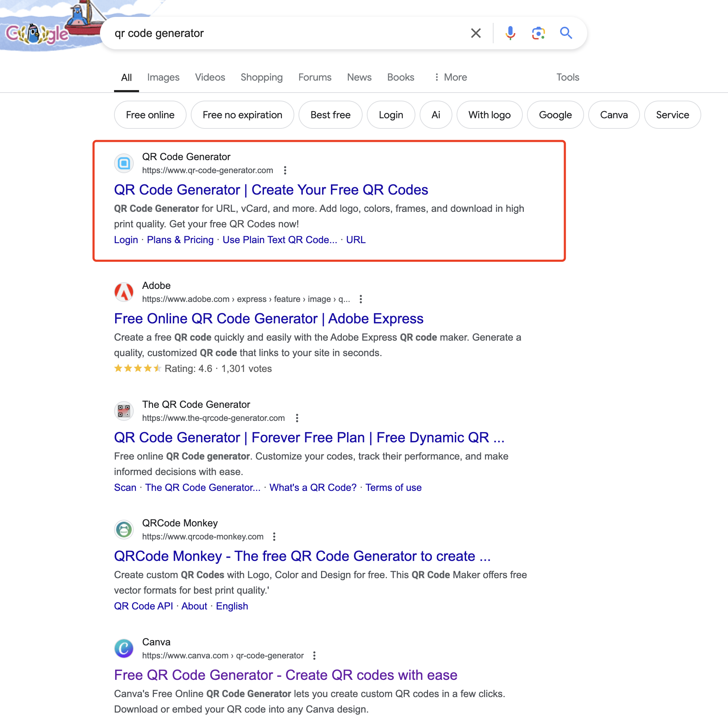The image size is (728, 727).
Task: Open the Tools filter options
Action: (x=567, y=77)
